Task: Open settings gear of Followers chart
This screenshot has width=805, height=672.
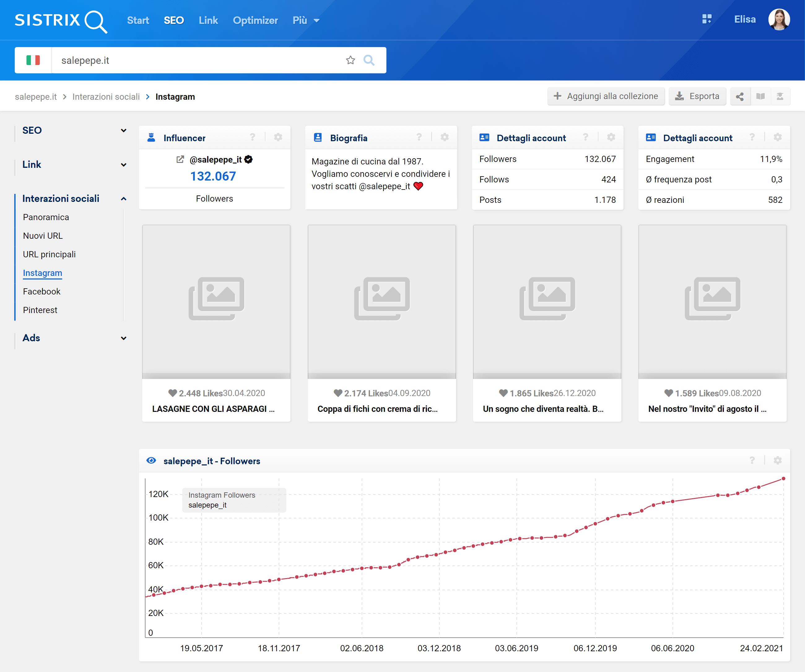Action: tap(777, 460)
